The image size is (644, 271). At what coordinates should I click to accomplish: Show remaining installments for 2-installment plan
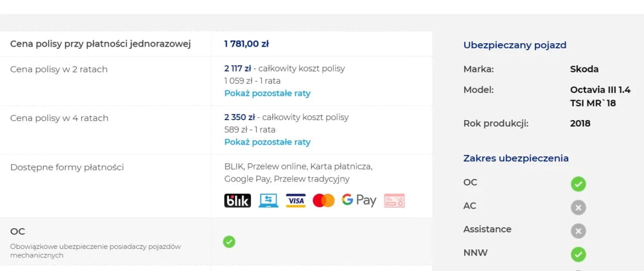pyautogui.click(x=267, y=94)
